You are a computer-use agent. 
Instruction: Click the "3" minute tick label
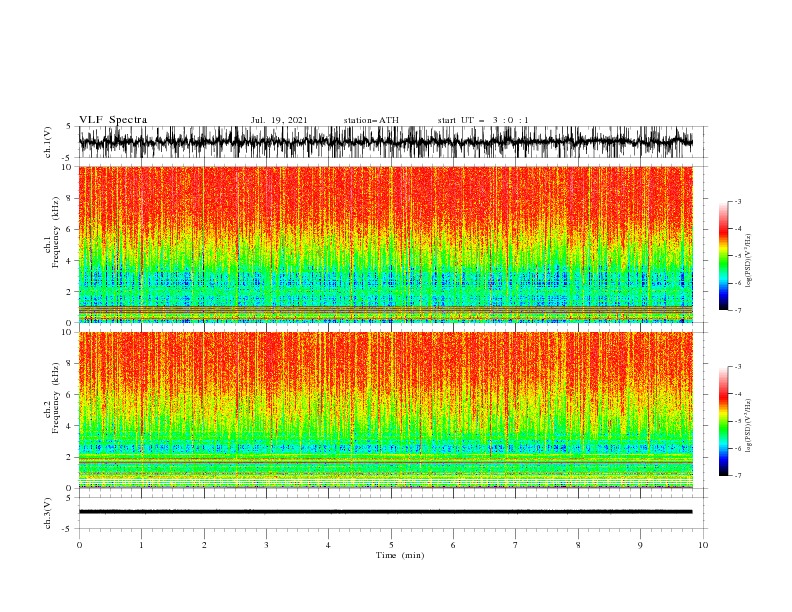coord(266,545)
